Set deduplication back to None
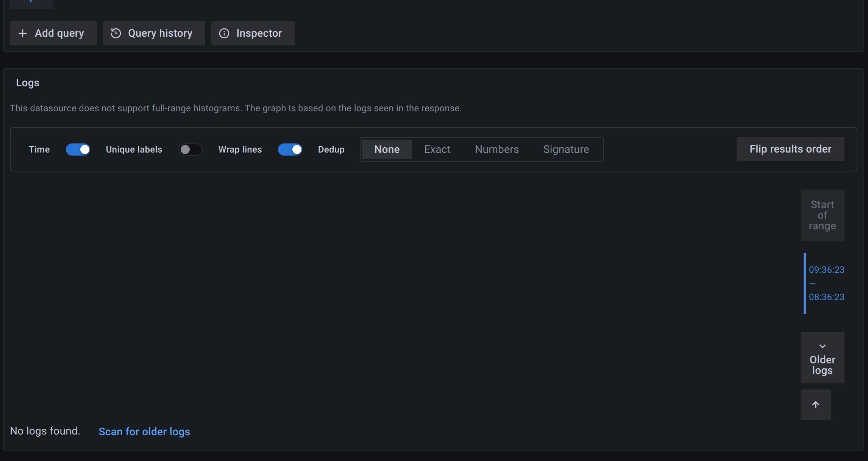 coord(387,149)
